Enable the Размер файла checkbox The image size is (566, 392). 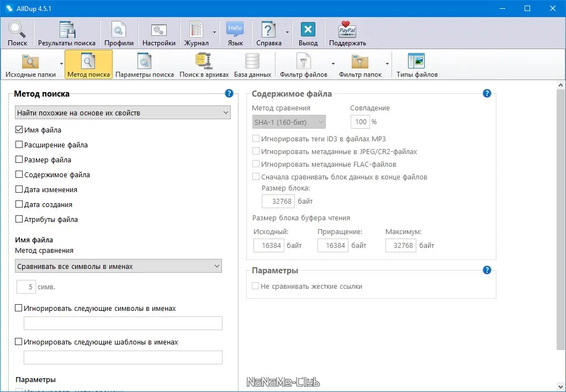[x=19, y=160]
